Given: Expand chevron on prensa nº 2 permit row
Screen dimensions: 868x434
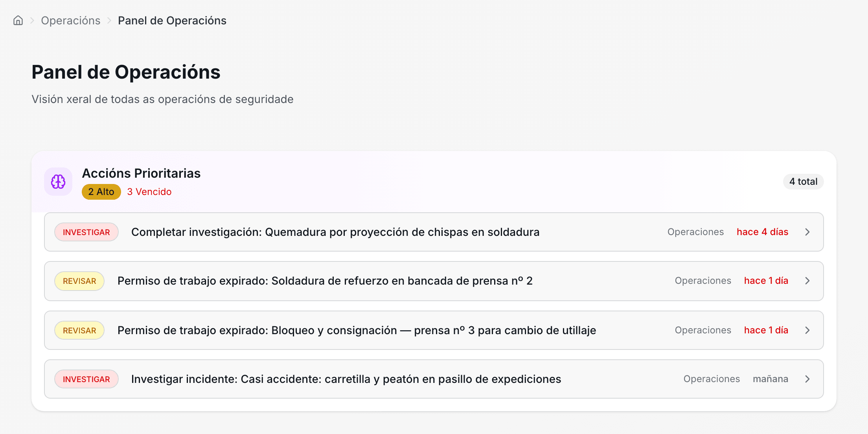Looking at the screenshot, I should [807, 281].
